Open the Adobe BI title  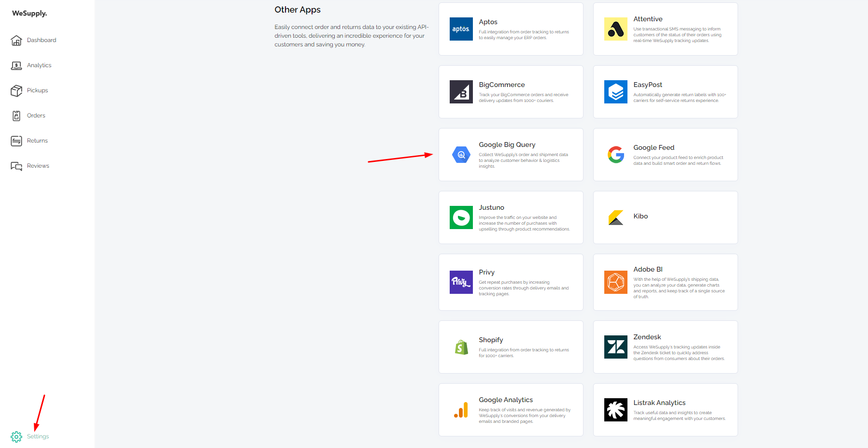click(x=648, y=269)
